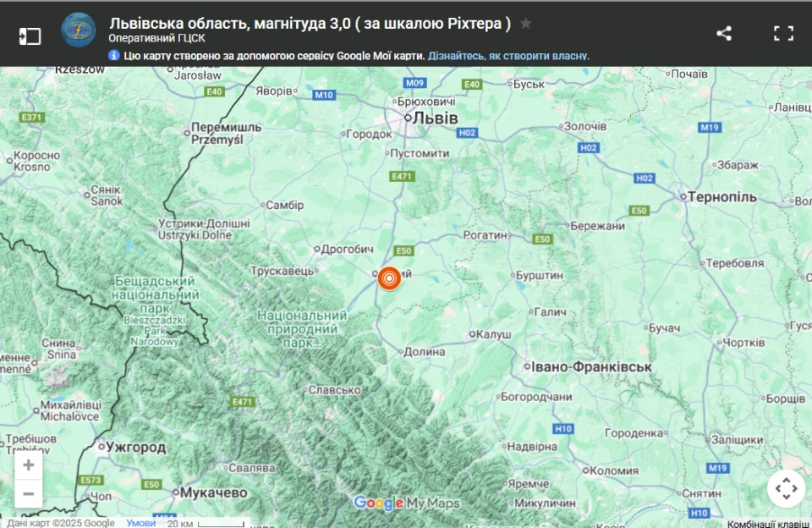Image resolution: width=812 pixels, height=528 pixels.
Task: Click the E573 road shield
Action: point(91,481)
